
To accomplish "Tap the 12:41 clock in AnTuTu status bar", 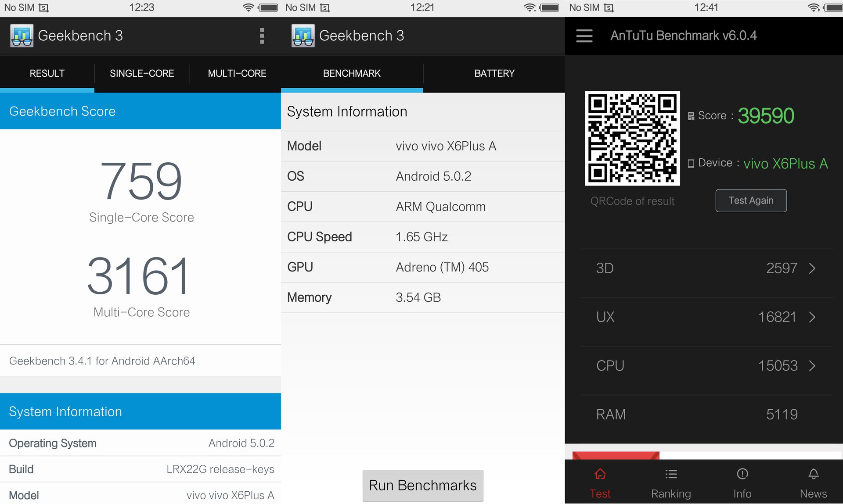I will (706, 7).
